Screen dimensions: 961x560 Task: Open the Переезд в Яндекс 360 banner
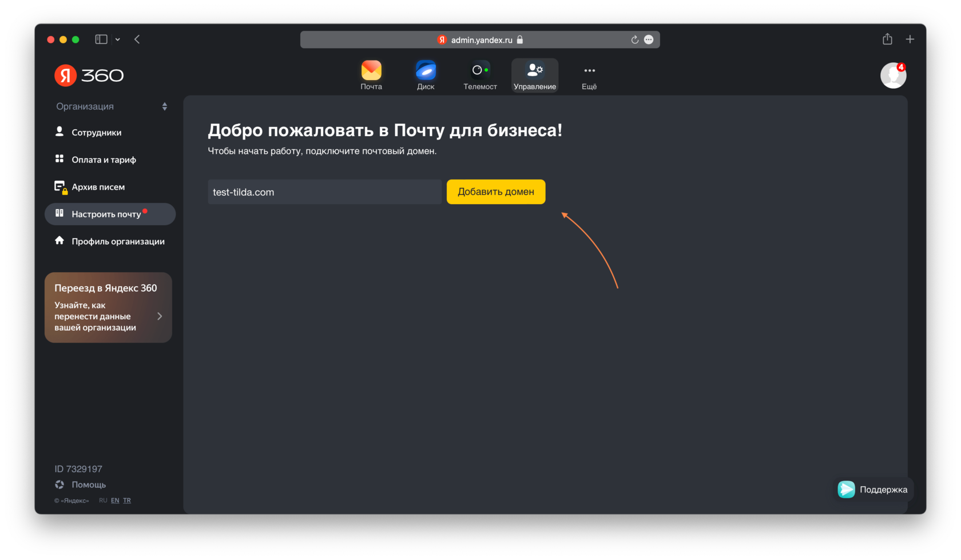click(x=108, y=307)
